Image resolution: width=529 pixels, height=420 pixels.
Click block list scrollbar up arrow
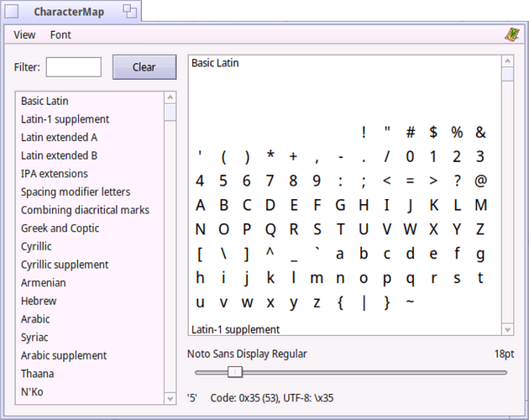170,97
